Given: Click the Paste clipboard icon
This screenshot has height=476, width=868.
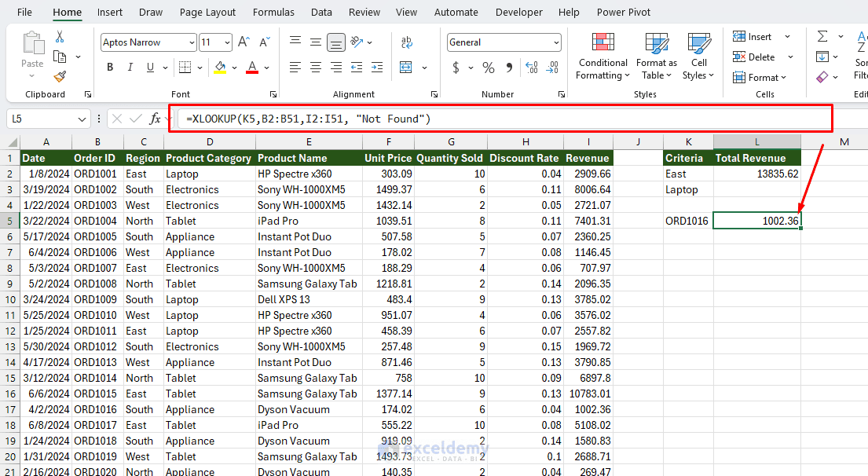Looking at the screenshot, I should click(33, 43).
